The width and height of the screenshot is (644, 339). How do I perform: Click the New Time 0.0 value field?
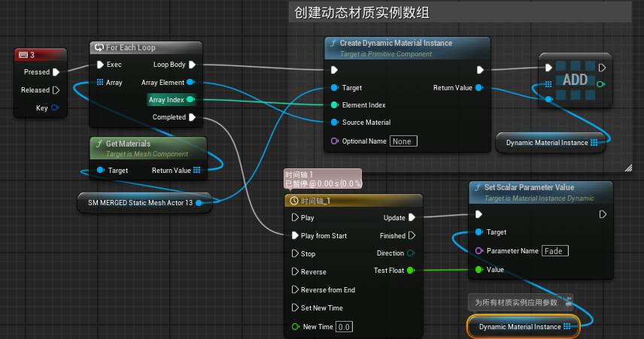[344, 327]
